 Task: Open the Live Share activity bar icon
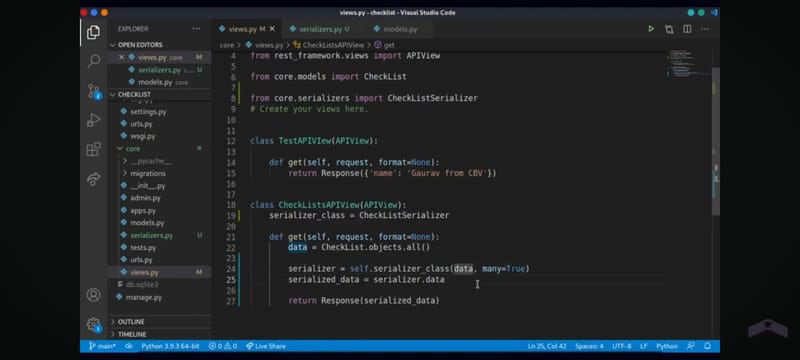click(x=94, y=178)
